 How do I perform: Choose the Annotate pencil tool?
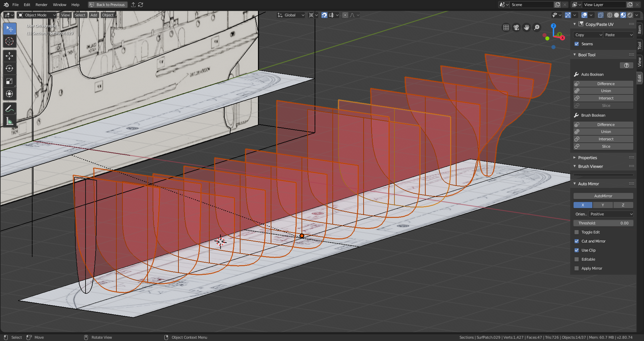click(9, 109)
